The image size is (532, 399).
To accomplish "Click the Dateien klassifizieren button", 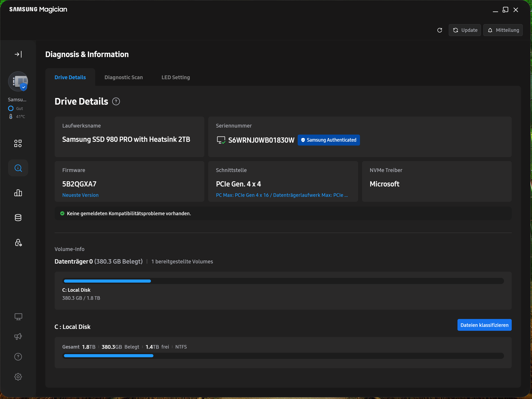I will click(484, 325).
